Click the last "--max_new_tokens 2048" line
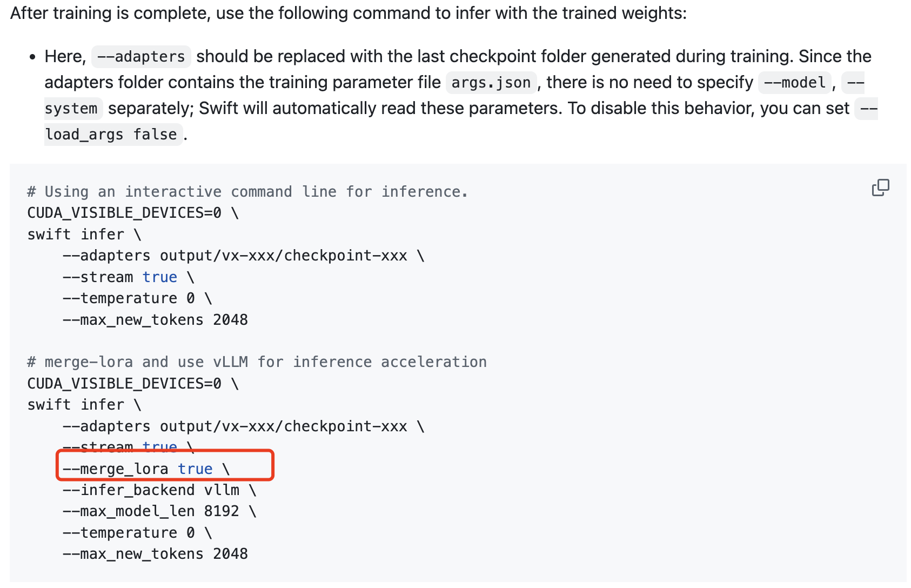Screen dimensions: 911x588 click(x=155, y=554)
